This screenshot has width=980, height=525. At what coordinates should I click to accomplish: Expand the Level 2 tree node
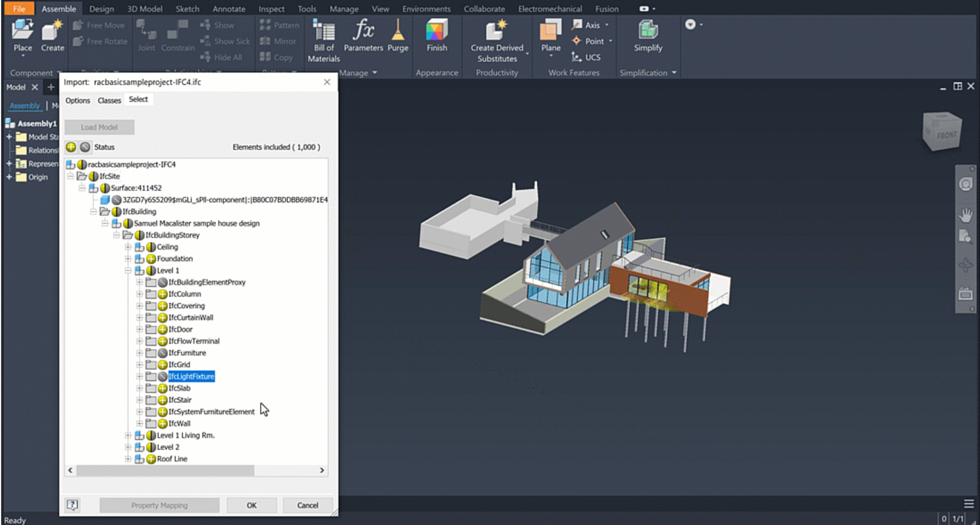tap(128, 447)
